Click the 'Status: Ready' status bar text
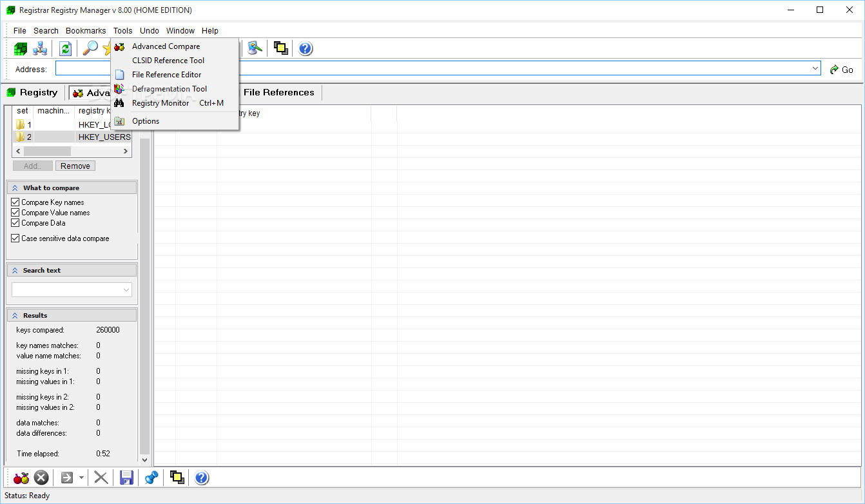This screenshot has width=865, height=504. pyautogui.click(x=27, y=496)
